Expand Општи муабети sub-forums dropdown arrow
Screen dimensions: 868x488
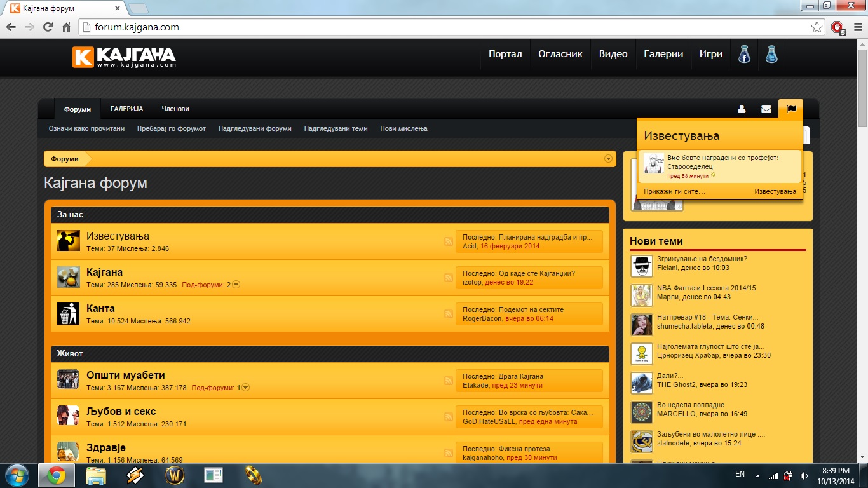pos(246,388)
